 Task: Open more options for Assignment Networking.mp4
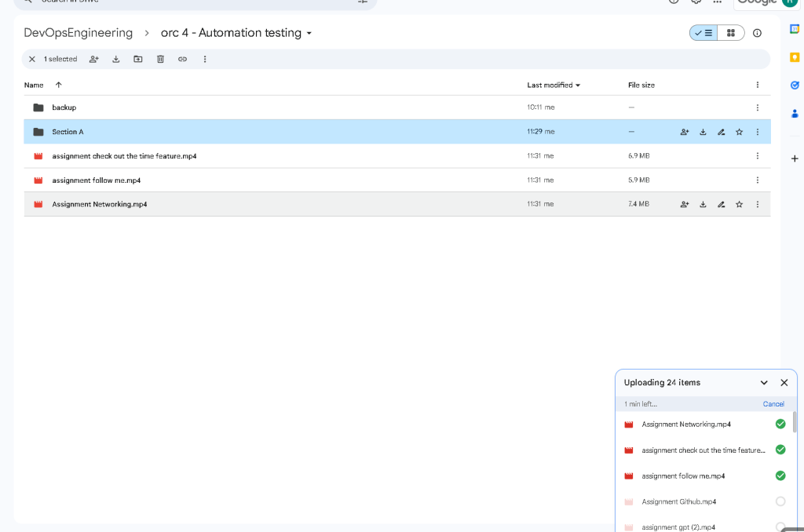click(x=758, y=205)
